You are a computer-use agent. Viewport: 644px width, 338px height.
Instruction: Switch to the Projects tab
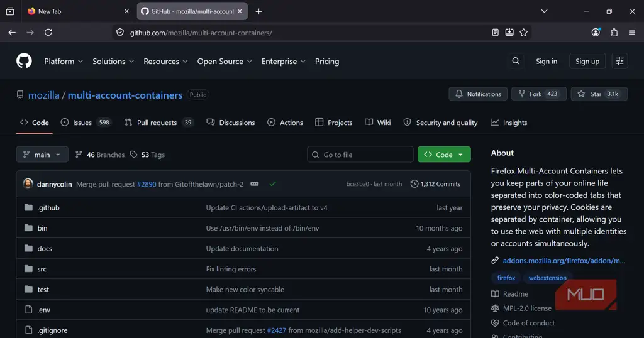[333, 123]
